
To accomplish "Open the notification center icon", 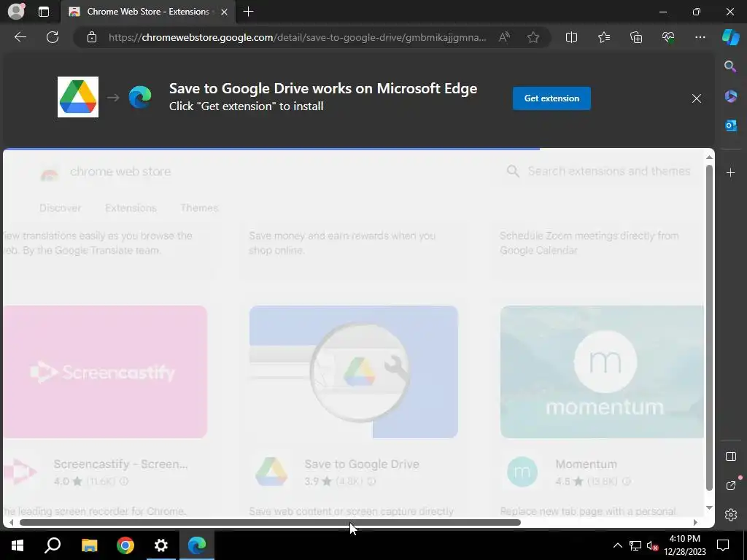I will 723,545.
